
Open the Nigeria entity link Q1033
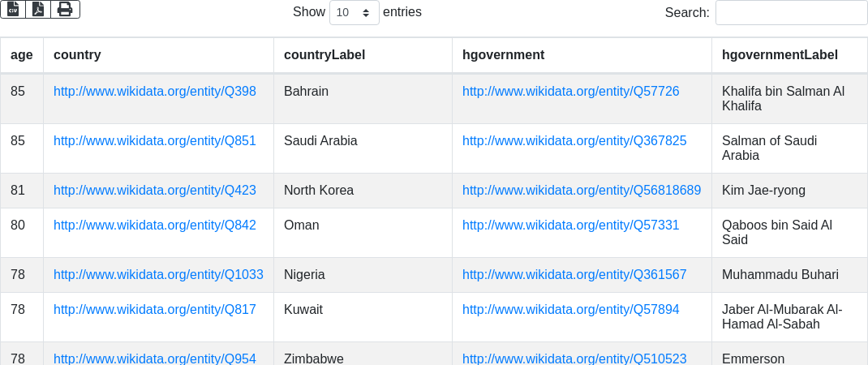(x=158, y=274)
